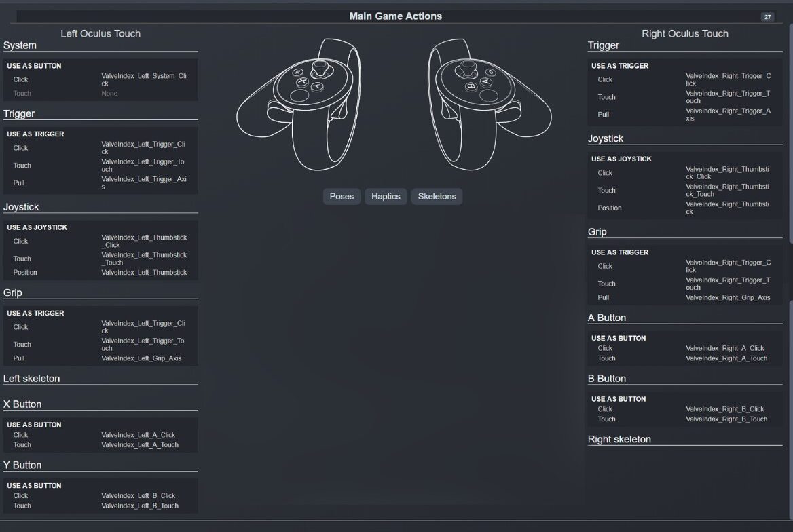
Task: Click the 27 unbound actions badge
Action: [767, 17]
